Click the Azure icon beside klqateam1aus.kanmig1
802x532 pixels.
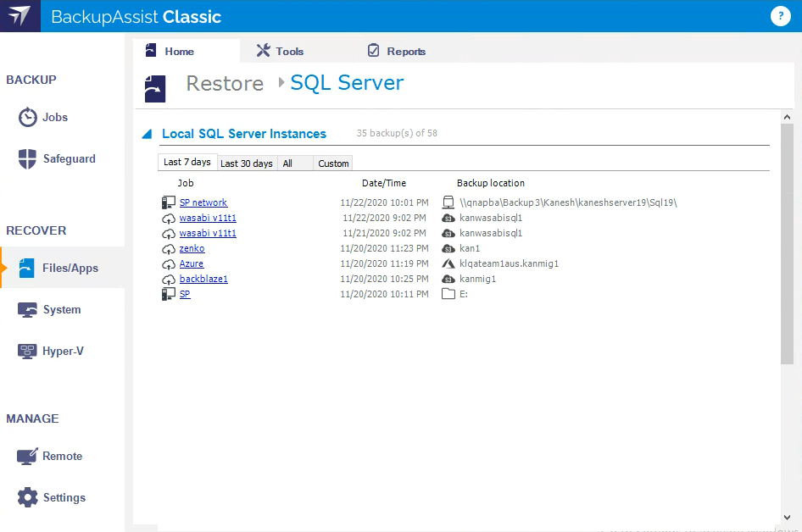[448, 263]
